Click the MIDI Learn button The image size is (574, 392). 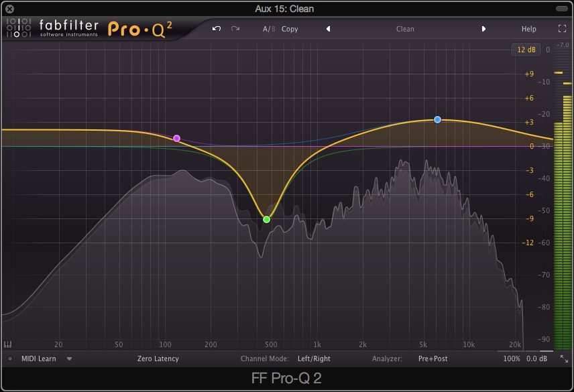pos(38,358)
